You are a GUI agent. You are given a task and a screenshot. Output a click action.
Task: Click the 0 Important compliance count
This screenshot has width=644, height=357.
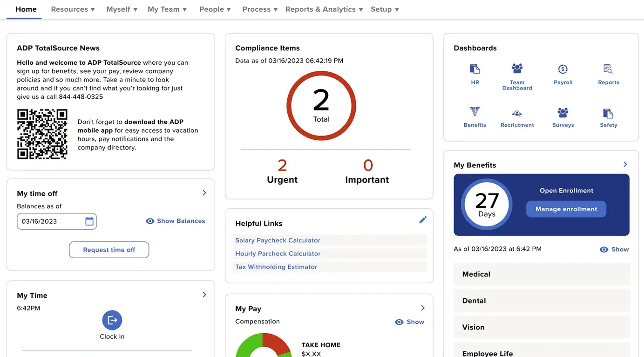click(x=367, y=172)
